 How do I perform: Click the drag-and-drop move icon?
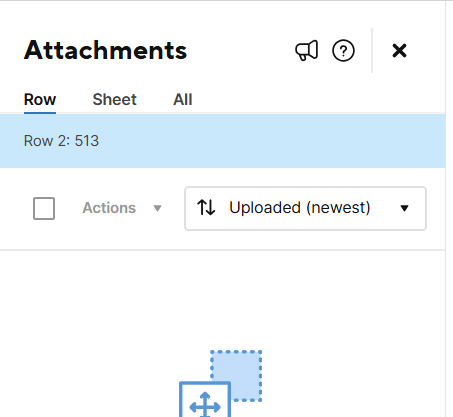coord(205,400)
